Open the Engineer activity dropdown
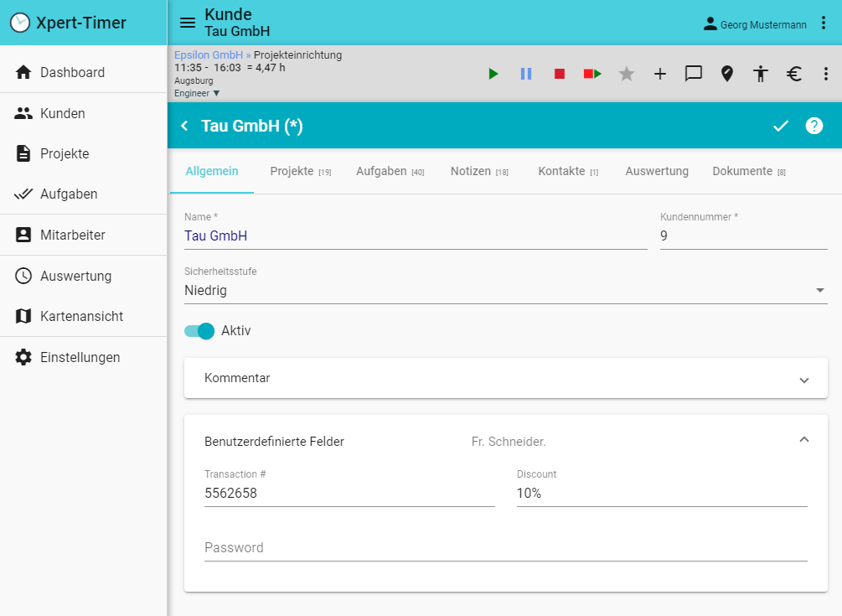Screen dimensions: 842x616 tap(198, 93)
